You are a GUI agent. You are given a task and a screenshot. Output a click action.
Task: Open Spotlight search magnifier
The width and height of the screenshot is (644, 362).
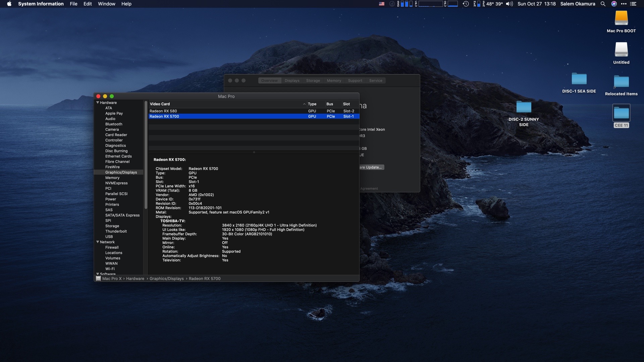[603, 4]
